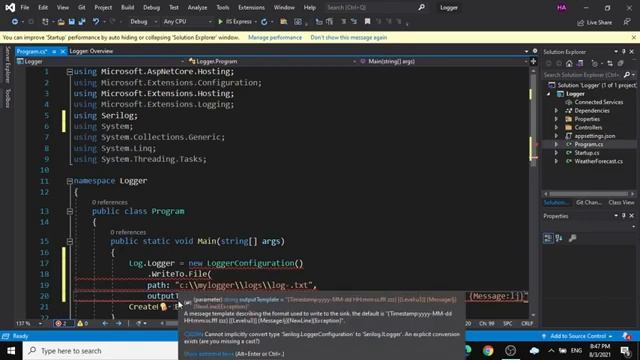Select WeatherForecast.cs in Solution Explorer
640x360 pixels.
[598, 161]
